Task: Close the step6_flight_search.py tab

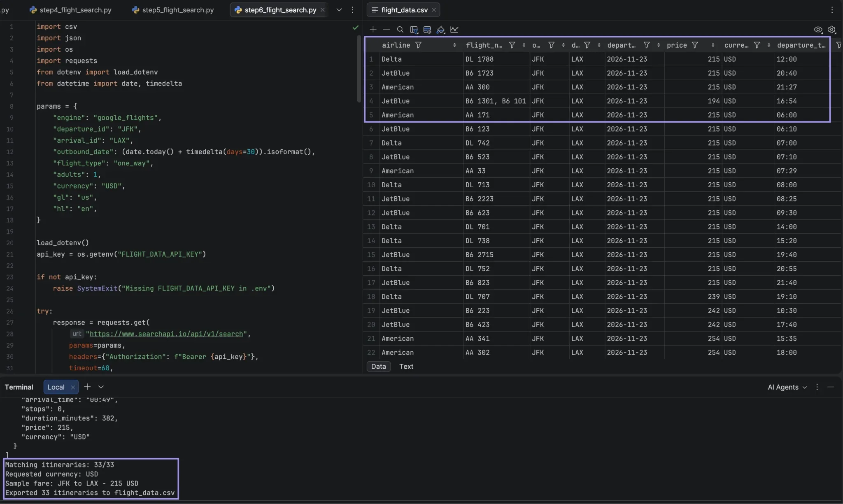Action: click(322, 10)
